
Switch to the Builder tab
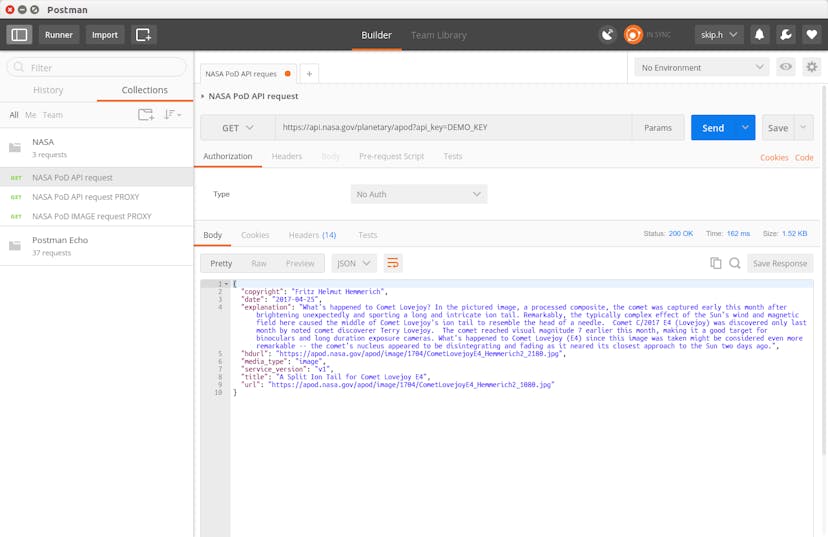tap(377, 35)
